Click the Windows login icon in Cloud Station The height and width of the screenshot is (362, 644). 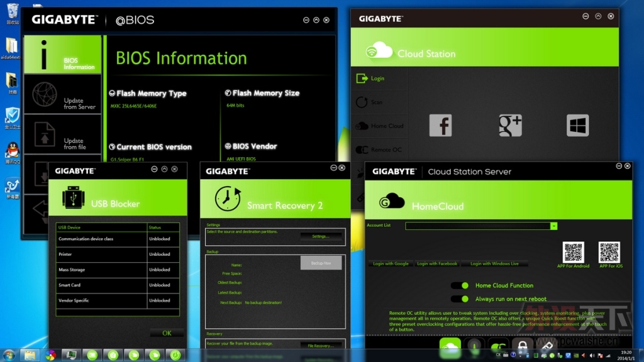pos(577,126)
